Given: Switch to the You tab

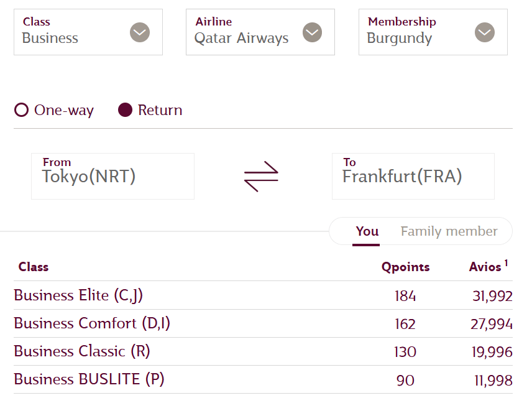Looking at the screenshot, I should (367, 231).
